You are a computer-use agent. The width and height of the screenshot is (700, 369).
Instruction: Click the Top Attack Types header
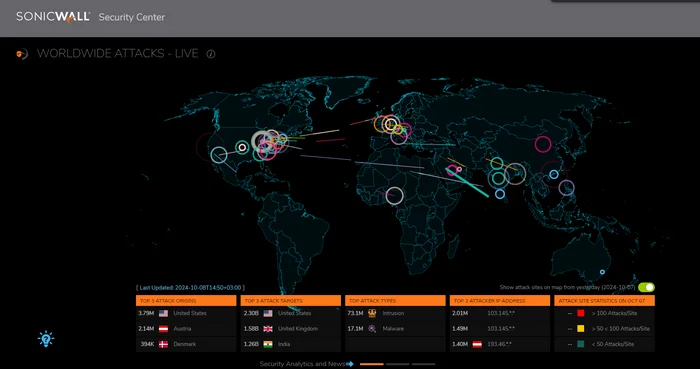tap(395, 301)
